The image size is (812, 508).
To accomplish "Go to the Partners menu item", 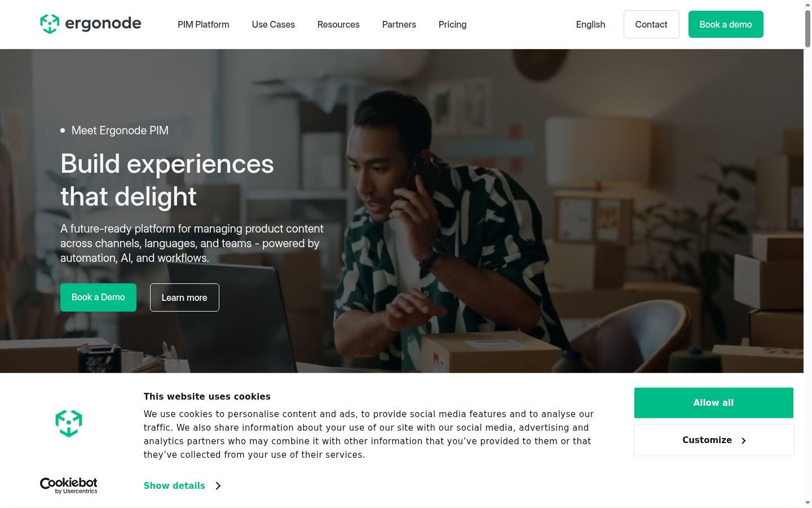I will pos(399,24).
